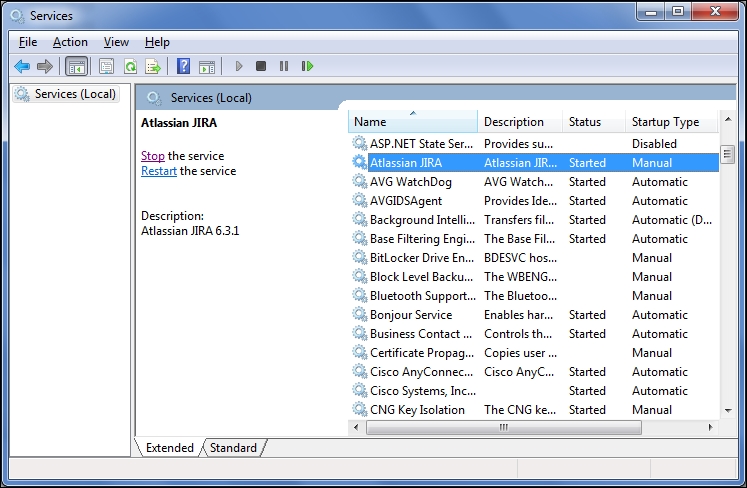Click the horizontal scrollbar thumb

coord(504,427)
